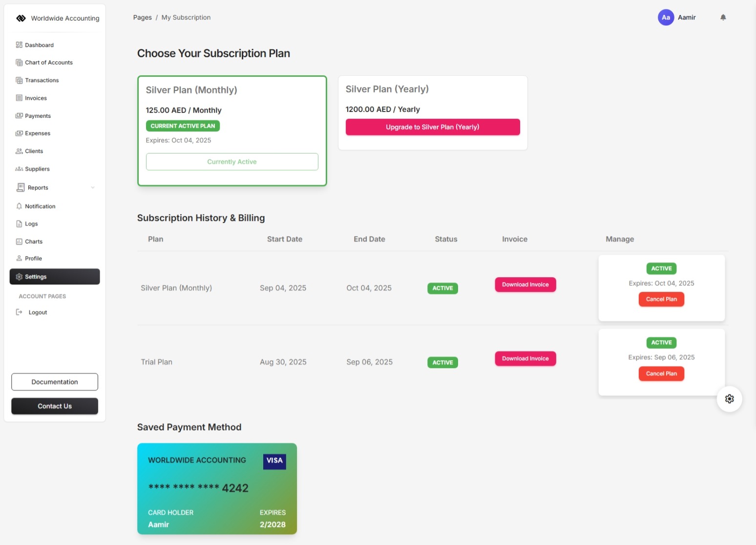Select the Suppliers icon

[x=19, y=169]
